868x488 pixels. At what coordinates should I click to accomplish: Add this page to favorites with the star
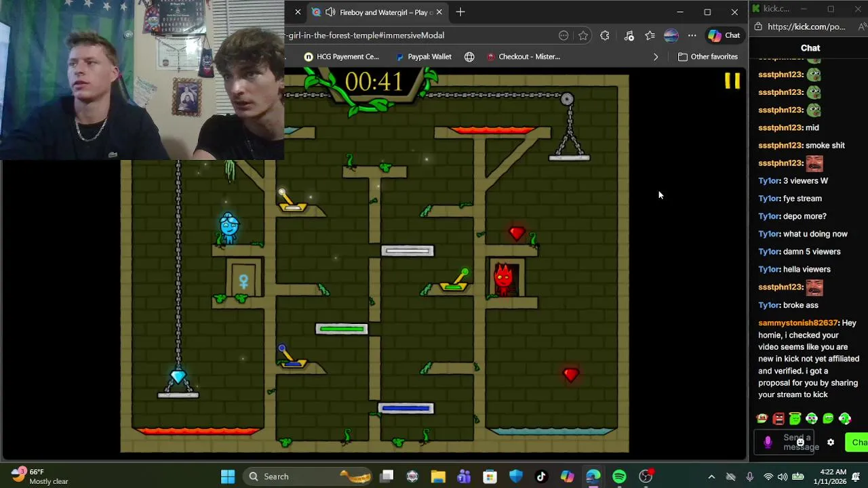coord(583,35)
